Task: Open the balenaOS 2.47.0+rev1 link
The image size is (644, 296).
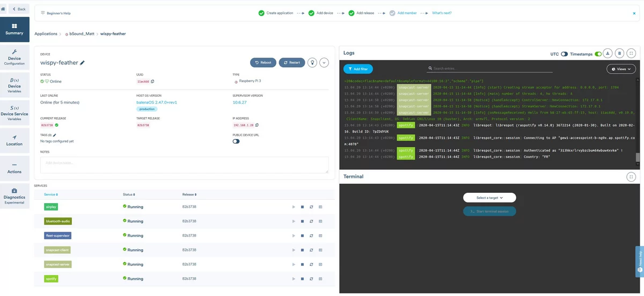Action: coord(157,102)
